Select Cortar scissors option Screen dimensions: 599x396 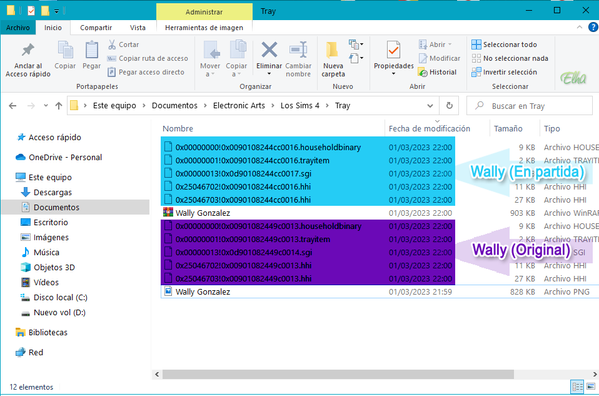click(x=123, y=45)
